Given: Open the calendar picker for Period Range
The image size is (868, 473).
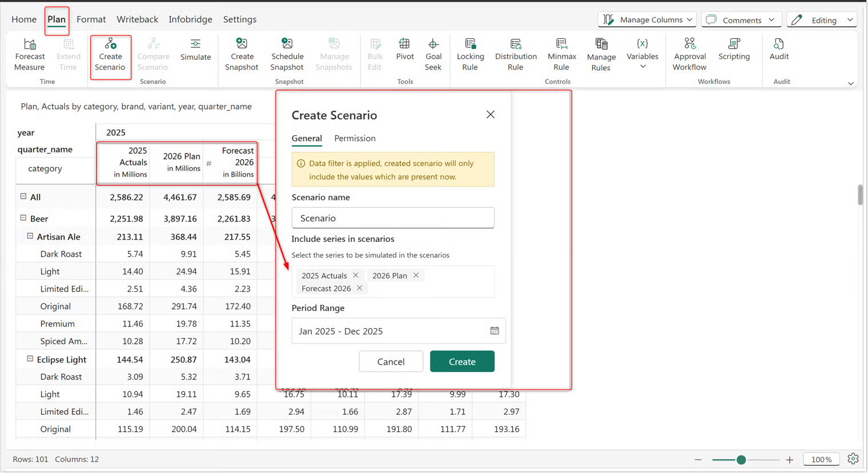Looking at the screenshot, I should pos(495,331).
